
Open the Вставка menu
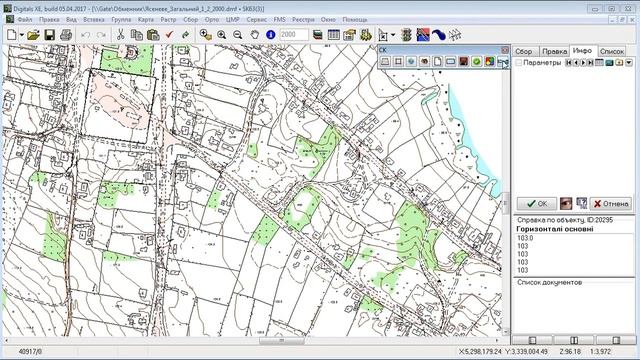click(94, 20)
